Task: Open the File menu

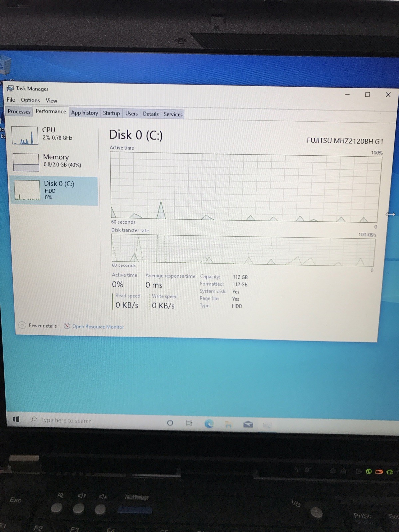Action: pyautogui.click(x=11, y=100)
